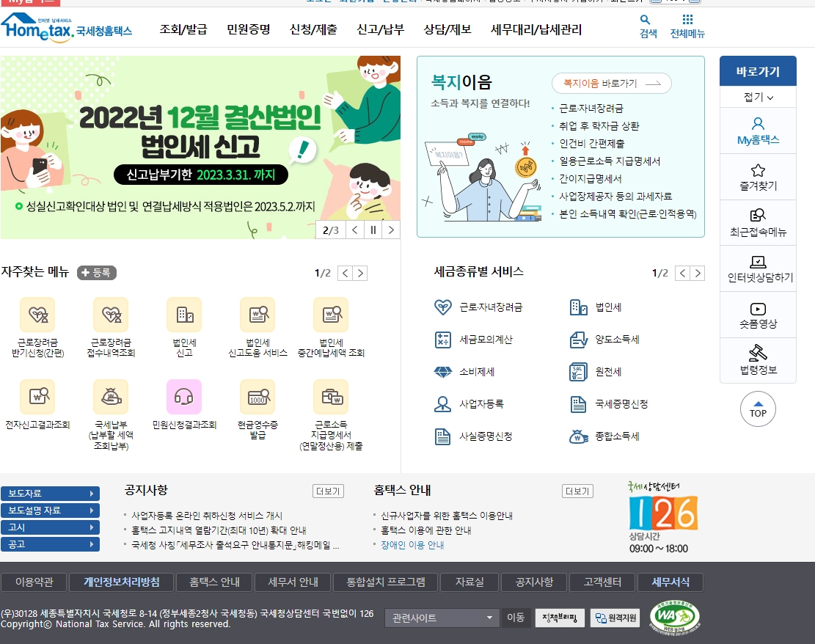The width and height of the screenshot is (815, 644).
Task: Click the 2022년 12월 결산법인 banner
Action: coord(200,147)
